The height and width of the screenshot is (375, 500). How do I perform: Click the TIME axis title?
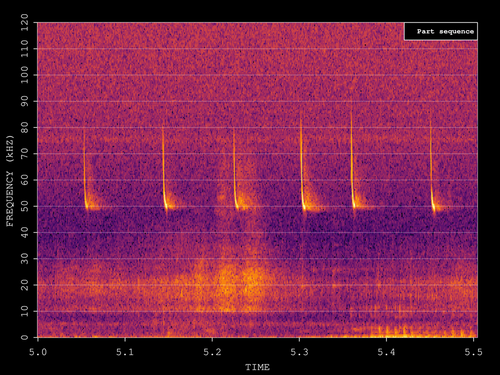click(257, 367)
